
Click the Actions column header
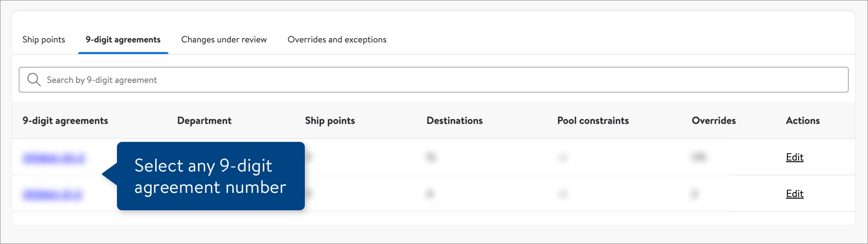pyautogui.click(x=803, y=121)
